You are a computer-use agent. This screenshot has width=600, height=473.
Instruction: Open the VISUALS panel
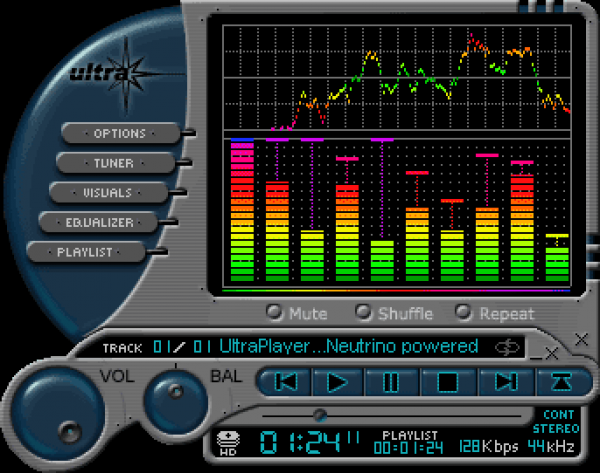[x=108, y=192]
